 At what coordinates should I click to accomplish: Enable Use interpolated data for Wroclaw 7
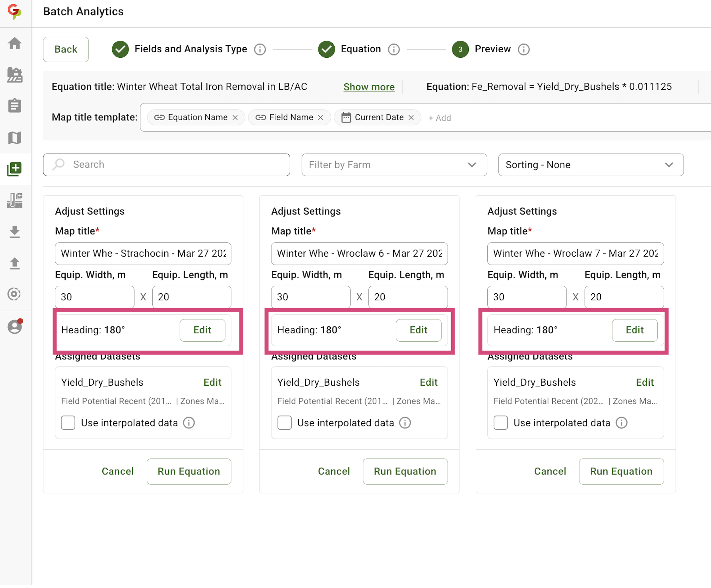[x=500, y=422]
